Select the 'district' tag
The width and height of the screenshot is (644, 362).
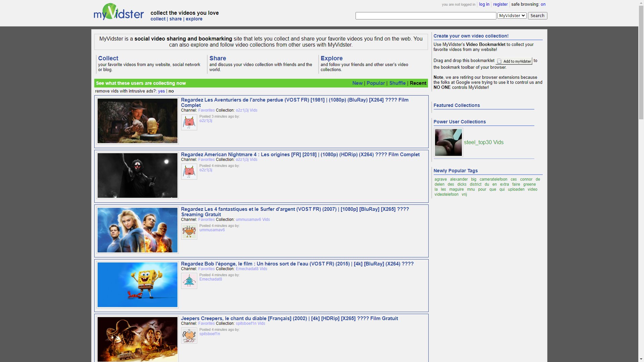tap(475, 184)
